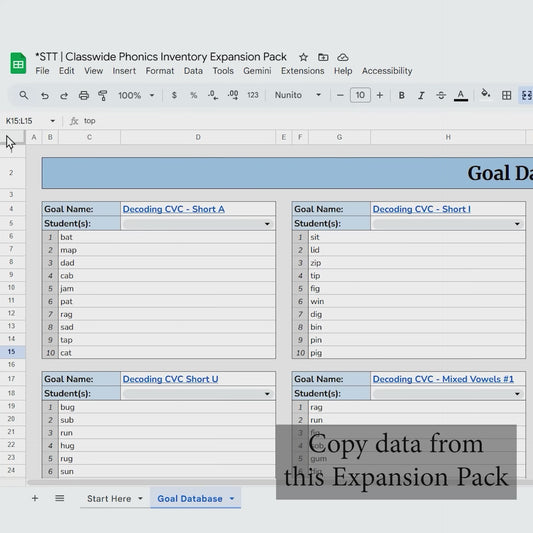
Task: Select row 15 header
Action: pos(12,351)
